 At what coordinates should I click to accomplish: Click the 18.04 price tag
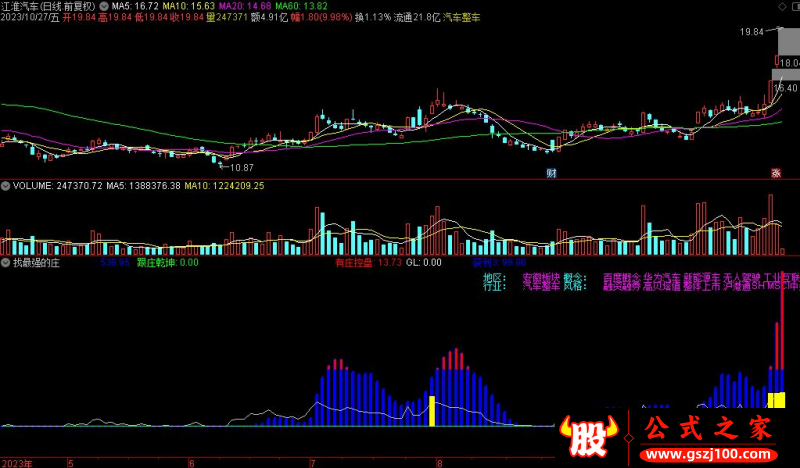coord(789,63)
